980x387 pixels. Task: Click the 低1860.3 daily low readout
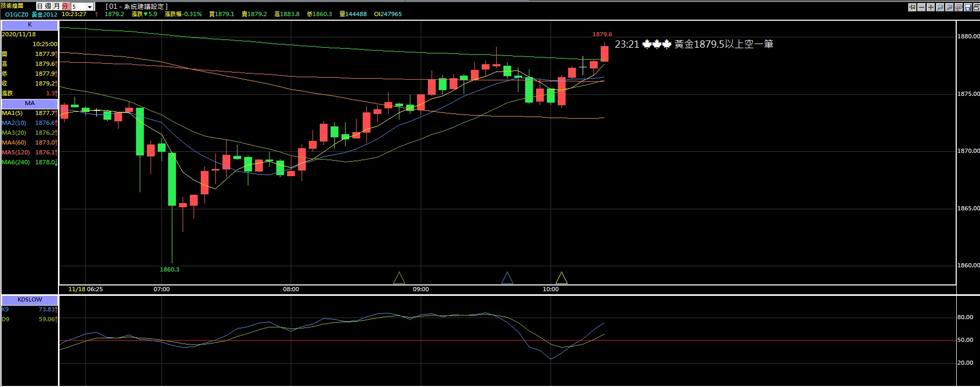[319, 14]
